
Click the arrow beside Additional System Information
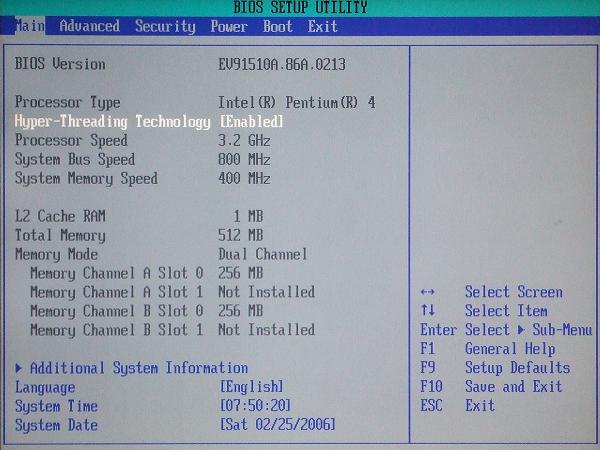pos(19,368)
